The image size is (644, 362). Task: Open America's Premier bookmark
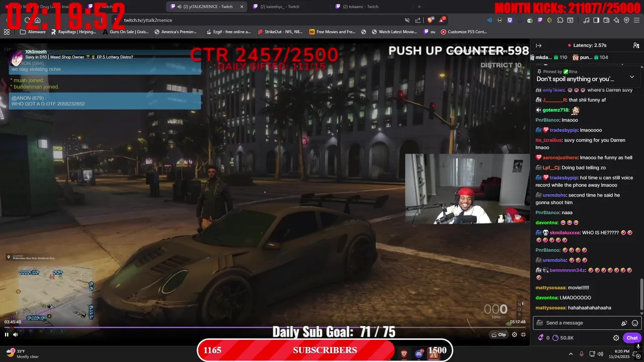point(176,32)
